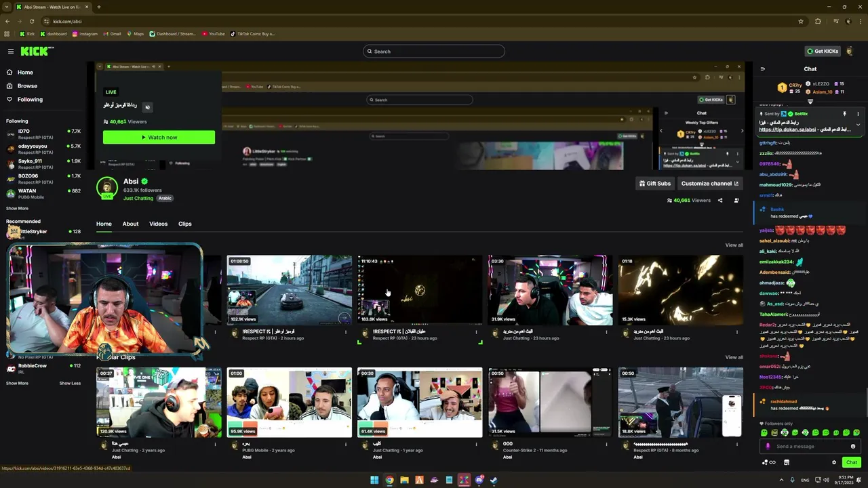Viewport: 868px width, 488px height.
Task: Open the 01:08:50 GTA video thumbnail
Action: pos(289,290)
